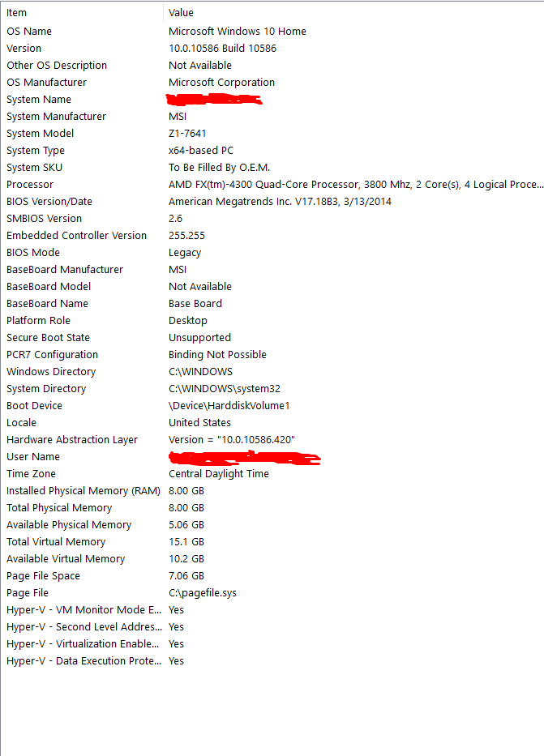
Task: Click the 'C:\pagefile.sys' value
Action: 203,593
